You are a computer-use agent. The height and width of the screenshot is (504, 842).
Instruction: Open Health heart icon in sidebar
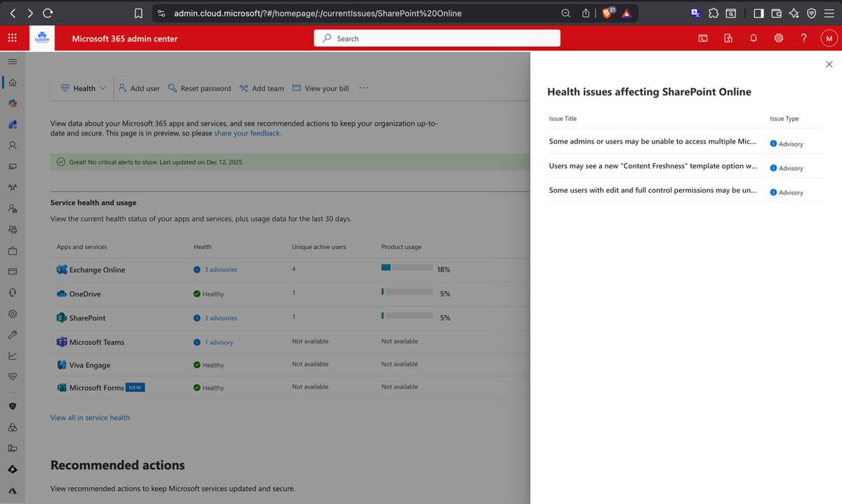(13, 376)
